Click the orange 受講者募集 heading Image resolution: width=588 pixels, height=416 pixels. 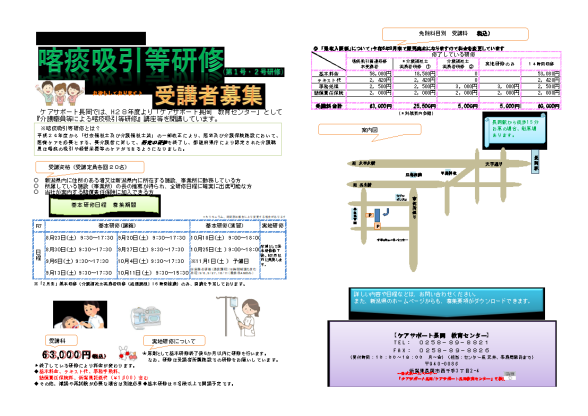tap(208, 96)
